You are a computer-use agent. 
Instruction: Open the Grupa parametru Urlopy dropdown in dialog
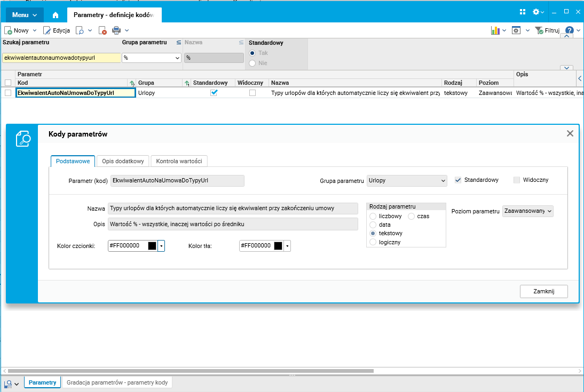(x=407, y=181)
